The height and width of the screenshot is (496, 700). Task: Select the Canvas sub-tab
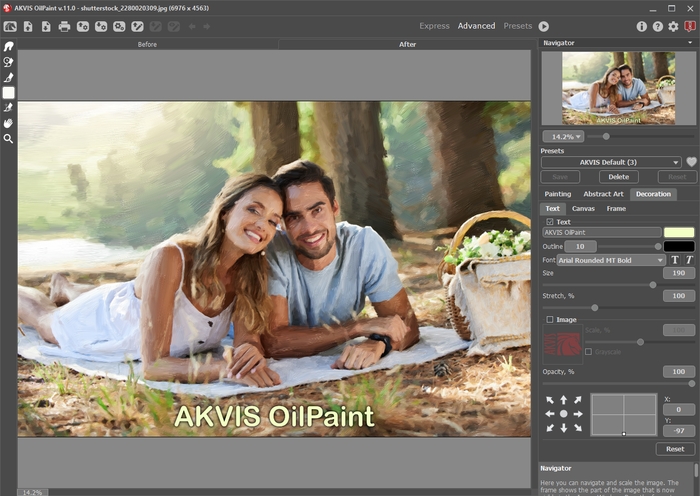pyautogui.click(x=583, y=208)
